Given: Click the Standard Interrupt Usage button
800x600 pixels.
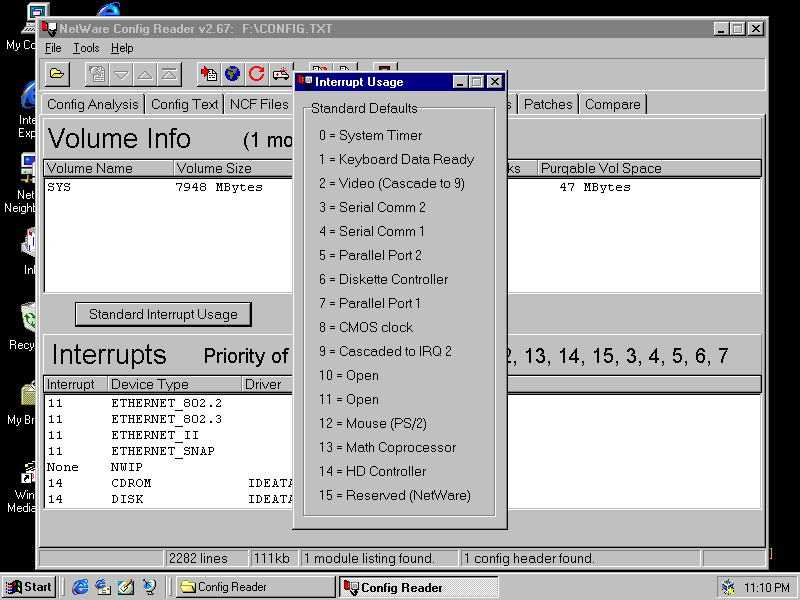Looking at the screenshot, I should pos(163,314).
